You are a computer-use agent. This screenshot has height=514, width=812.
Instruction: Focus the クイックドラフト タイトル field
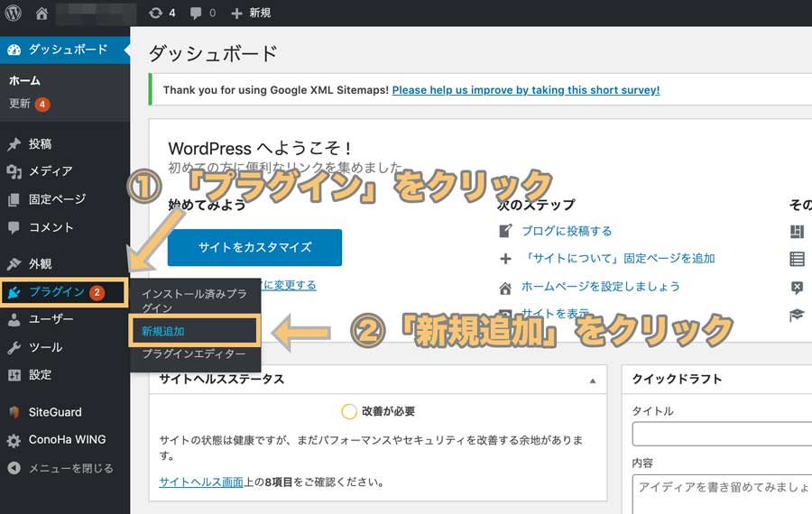[x=722, y=434]
